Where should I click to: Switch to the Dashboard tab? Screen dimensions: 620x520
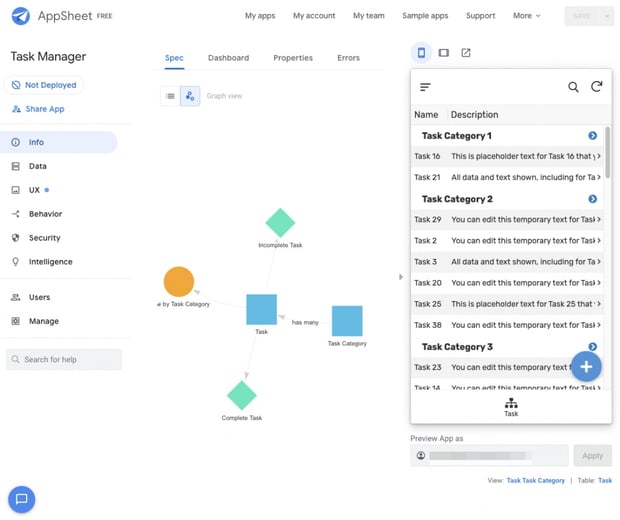(x=229, y=58)
